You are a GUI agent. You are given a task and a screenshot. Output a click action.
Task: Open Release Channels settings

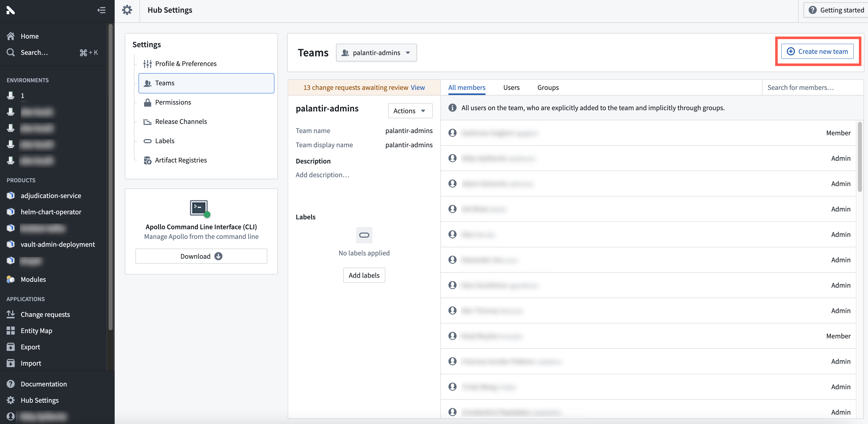(206, 121)
